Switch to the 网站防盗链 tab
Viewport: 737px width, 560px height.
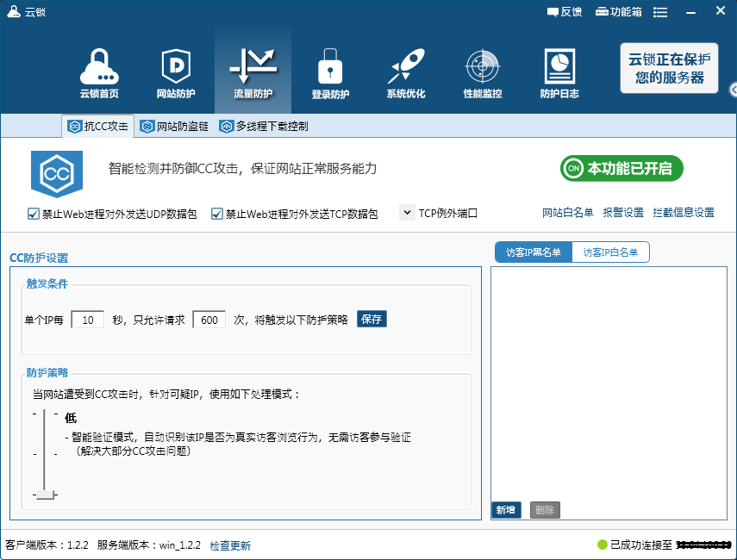point(174,127)
